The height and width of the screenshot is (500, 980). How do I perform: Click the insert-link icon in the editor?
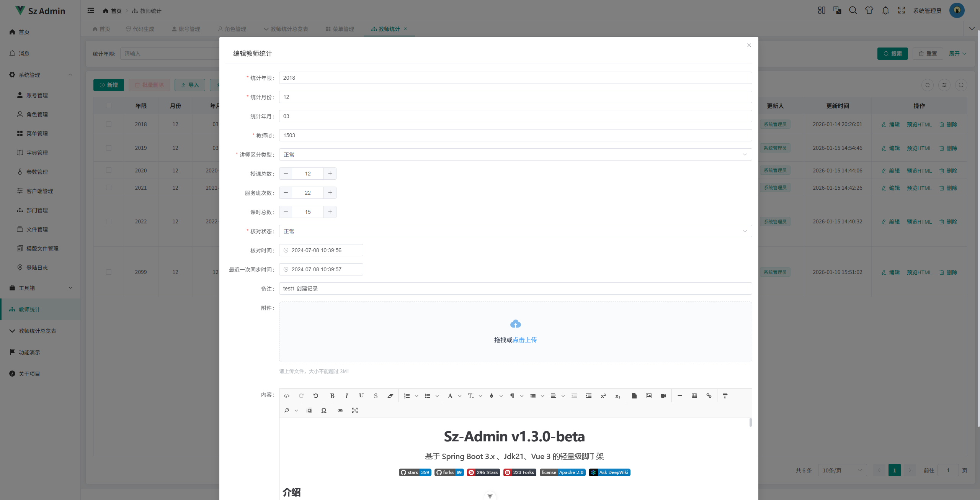pyautogui.click(x=709, y=396)
